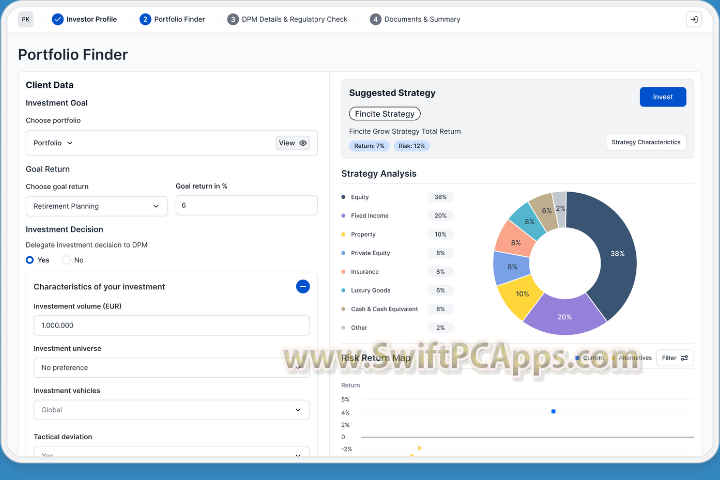Click the step 4 Documents circle
The height and width of the screenshot is (480, 720).
click(x=375, y=19)
